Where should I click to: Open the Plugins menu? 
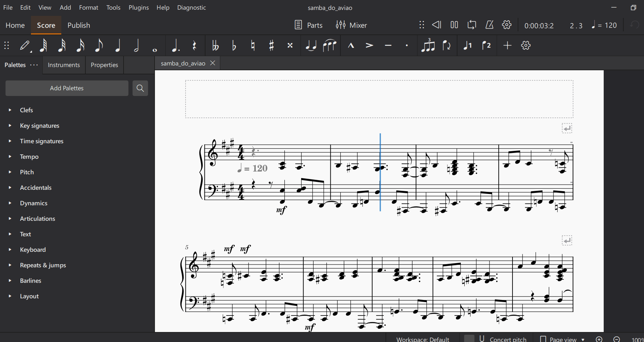[139, 8]
